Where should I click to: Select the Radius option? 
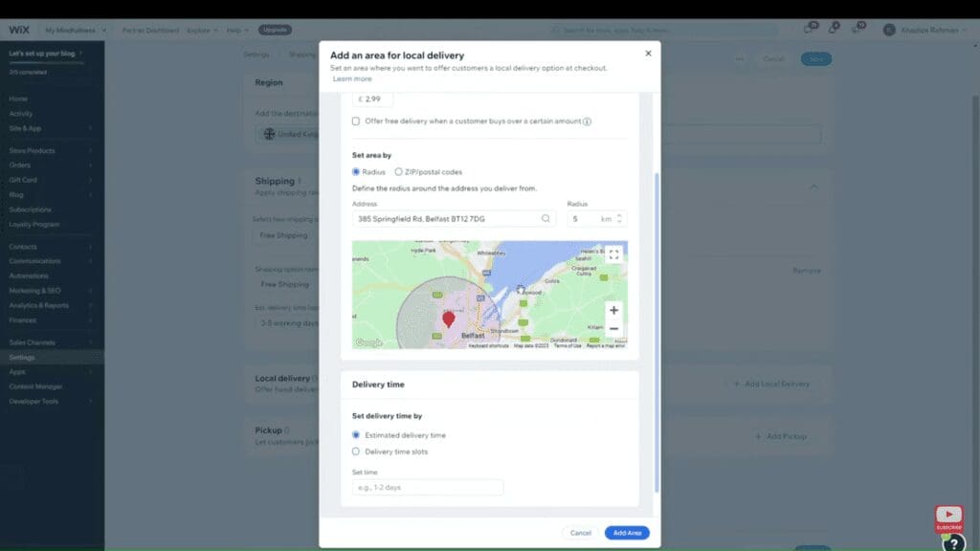356,172
